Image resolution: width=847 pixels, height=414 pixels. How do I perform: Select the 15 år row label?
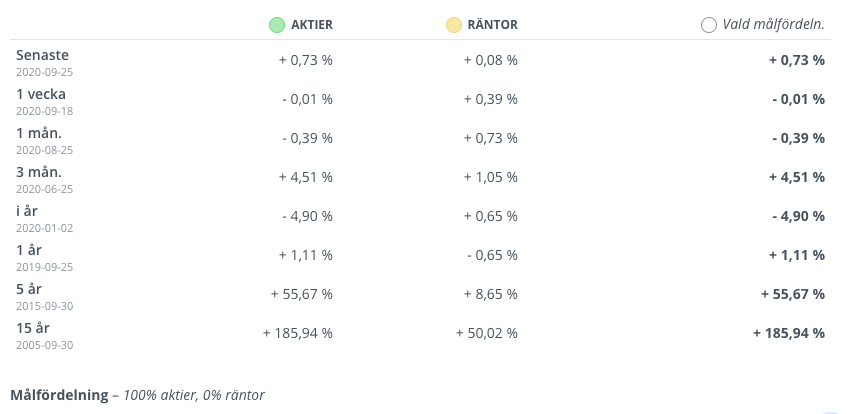coord(33,328)
